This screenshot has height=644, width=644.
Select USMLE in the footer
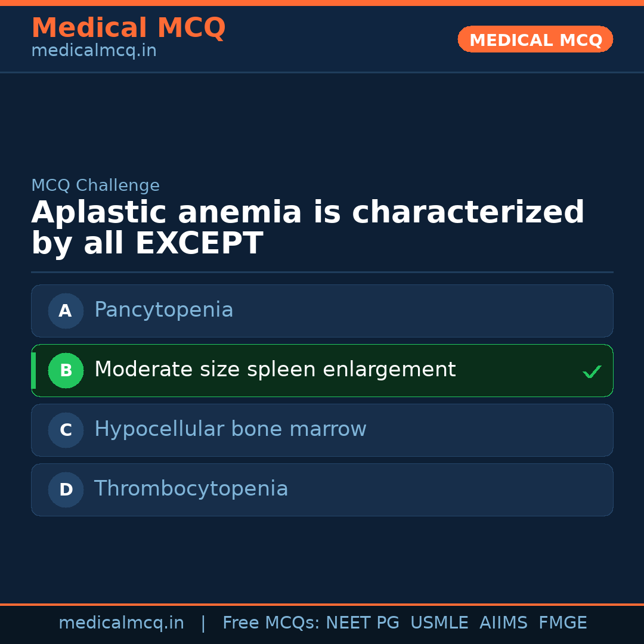439,623
